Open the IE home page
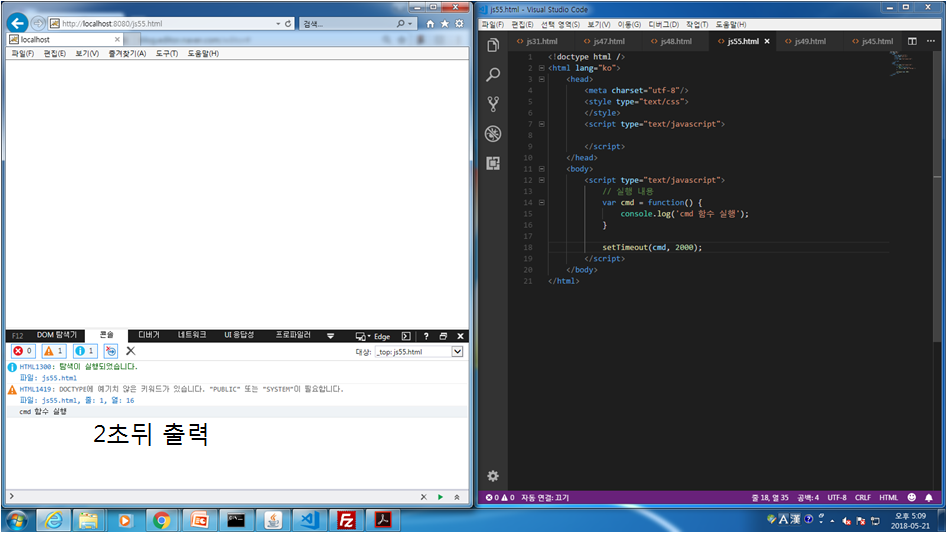The height and width of the screenshot is (533, 947). coord(430,24)
